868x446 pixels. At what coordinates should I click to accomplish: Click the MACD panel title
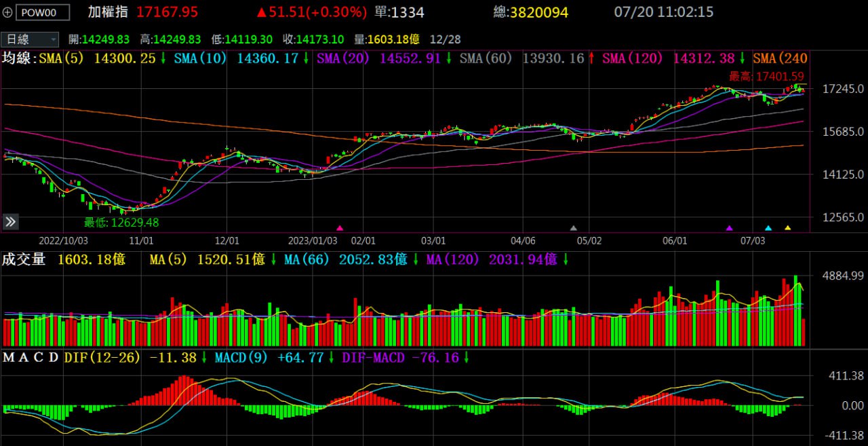[x=31, y=357]
